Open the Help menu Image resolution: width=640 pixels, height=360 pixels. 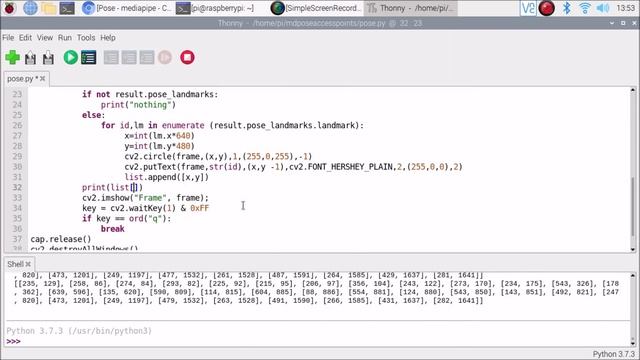pyautogui.click(x=108, y=38)
